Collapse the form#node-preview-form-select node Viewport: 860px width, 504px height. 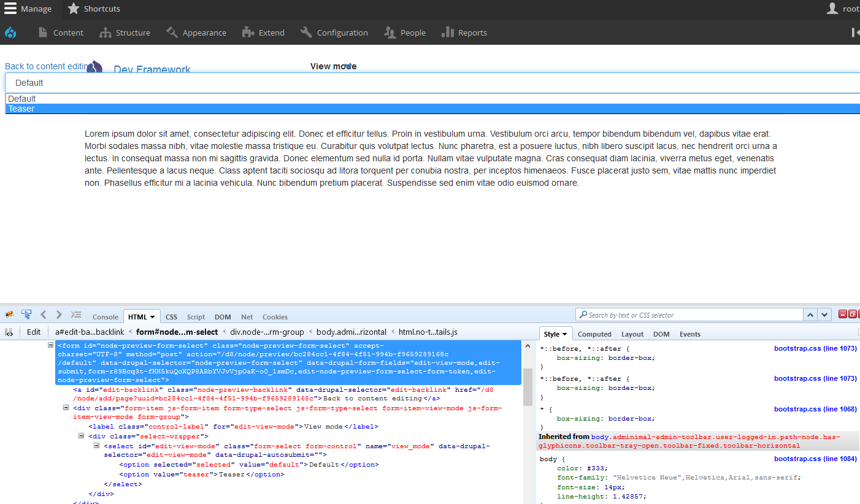(50, 345)
